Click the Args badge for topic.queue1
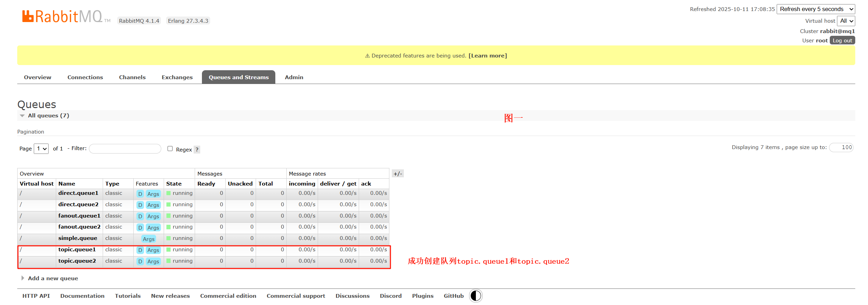This screenshot has height=305, width=868. (x=153, y=250)
